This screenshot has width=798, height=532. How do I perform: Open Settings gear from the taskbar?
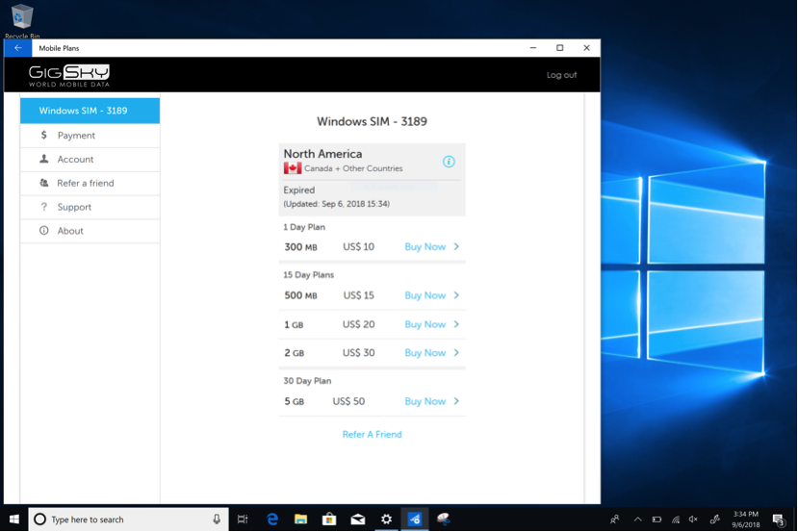coord(386,519)
